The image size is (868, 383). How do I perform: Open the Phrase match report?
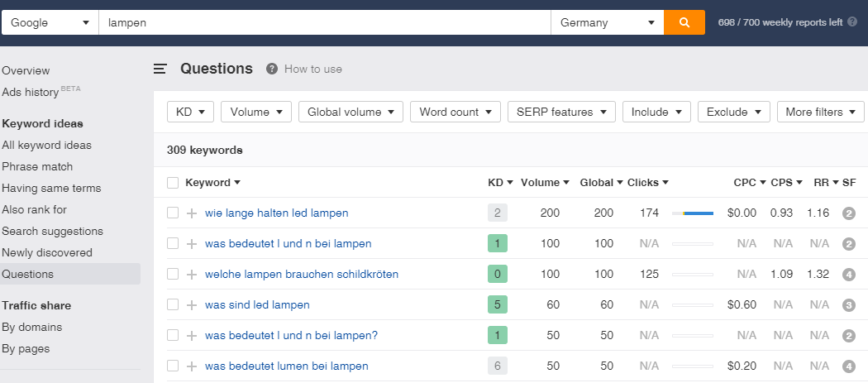pos(37,167)
